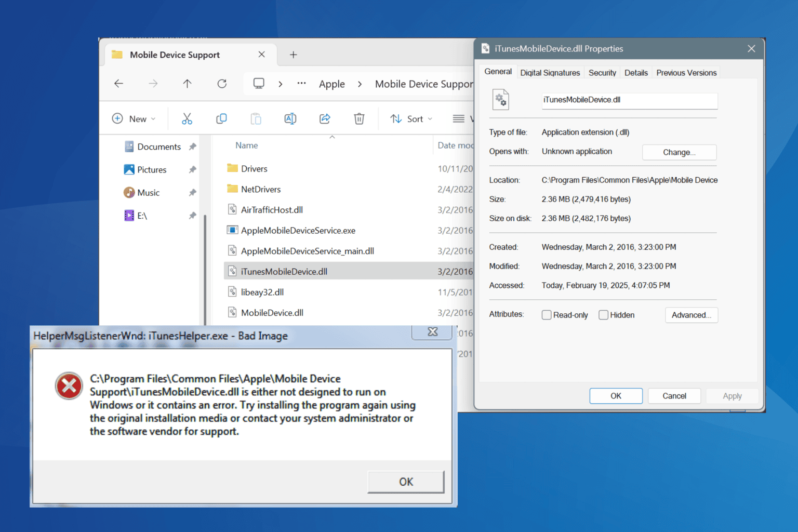Open the E:\ drive in navigation pane
Screen dimensions: 798x532
tap(136, 216)
